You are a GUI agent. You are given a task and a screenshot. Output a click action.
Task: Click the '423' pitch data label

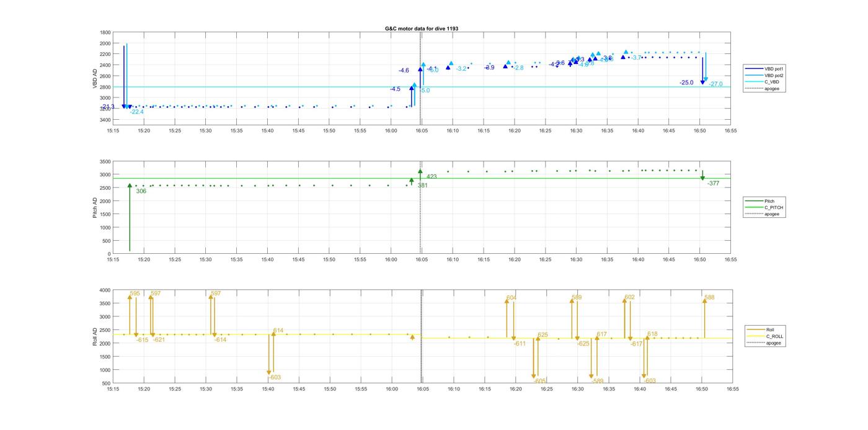(432, 177)
